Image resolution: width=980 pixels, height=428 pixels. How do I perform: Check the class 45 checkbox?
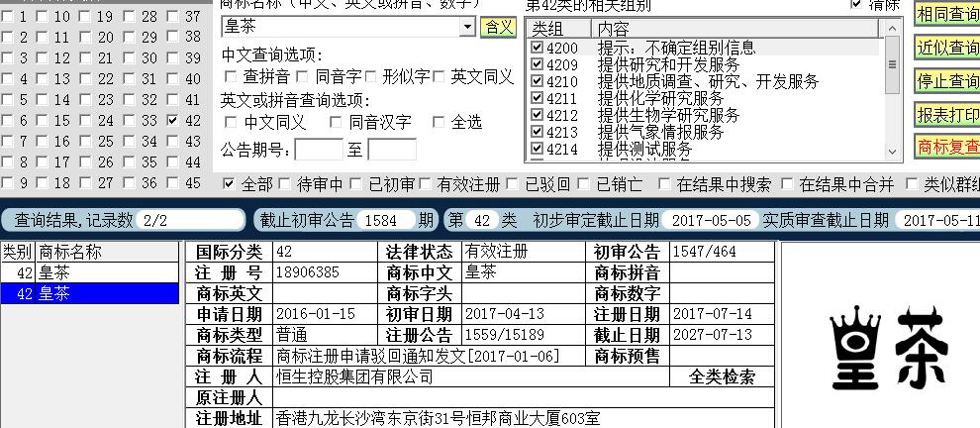(173, 183)
